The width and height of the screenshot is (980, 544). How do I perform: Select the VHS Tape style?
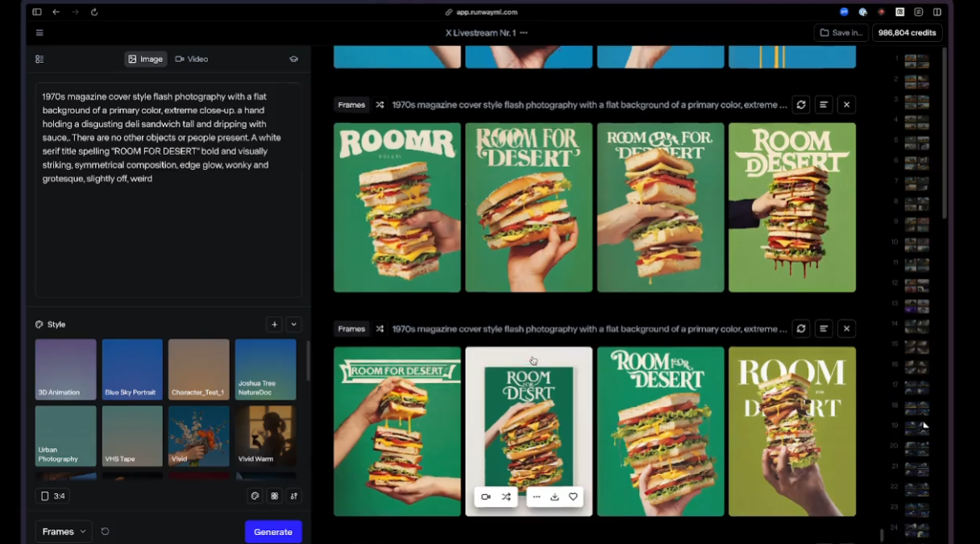coord(132,436)
